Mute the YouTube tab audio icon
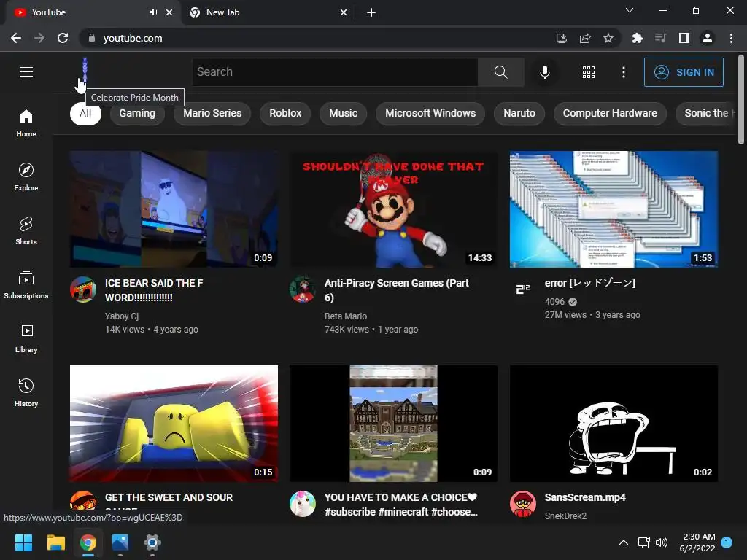This screenshot has width=747, height=560. pyautogui.click(x=153, y=12)
